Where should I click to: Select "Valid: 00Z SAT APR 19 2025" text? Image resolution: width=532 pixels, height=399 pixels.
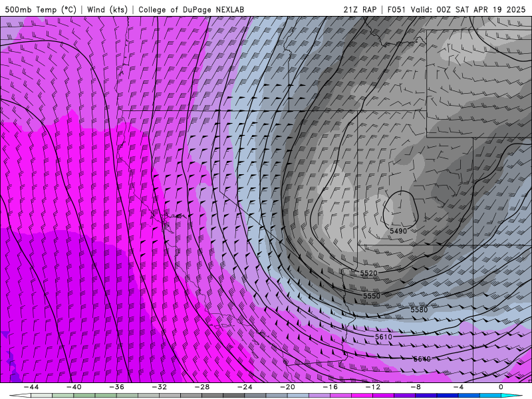click(468, 9)
